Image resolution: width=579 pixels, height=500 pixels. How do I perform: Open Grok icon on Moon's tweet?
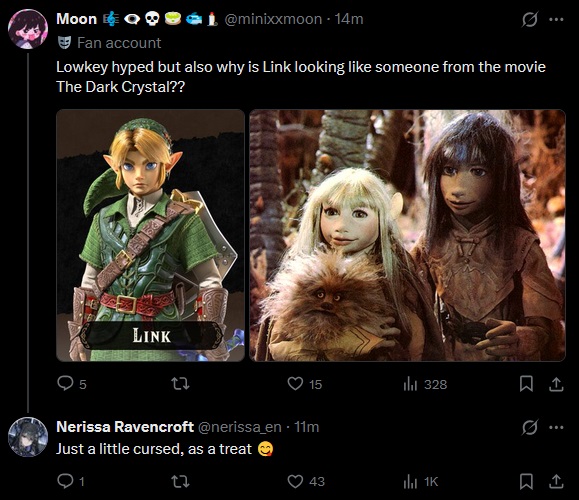click(x=530, y=19)
